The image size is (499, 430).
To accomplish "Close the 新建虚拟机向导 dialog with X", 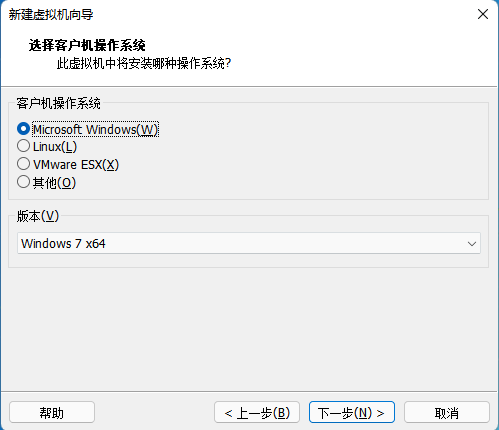I will pyautogui.click(x=483, y=14).
